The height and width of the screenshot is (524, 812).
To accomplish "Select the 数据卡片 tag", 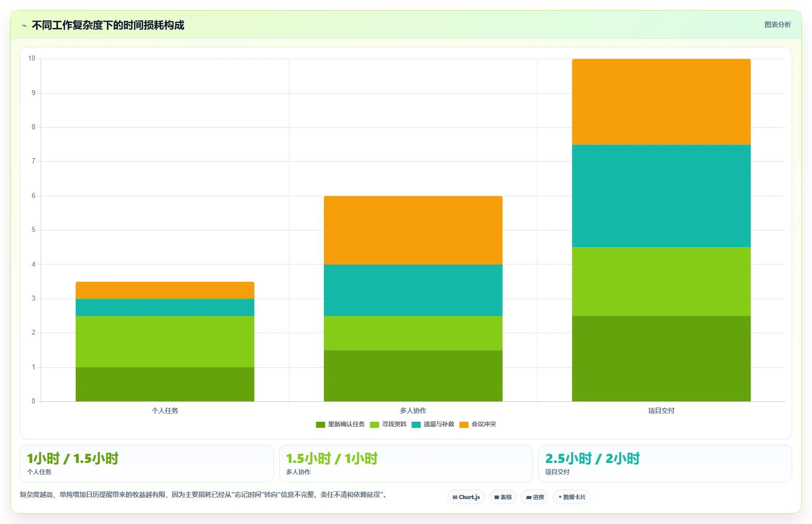I will (x=572, y=497).
